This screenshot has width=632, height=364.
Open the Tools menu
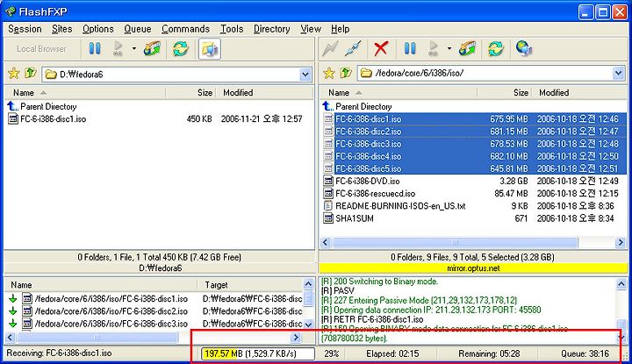[x=232, y=29]
